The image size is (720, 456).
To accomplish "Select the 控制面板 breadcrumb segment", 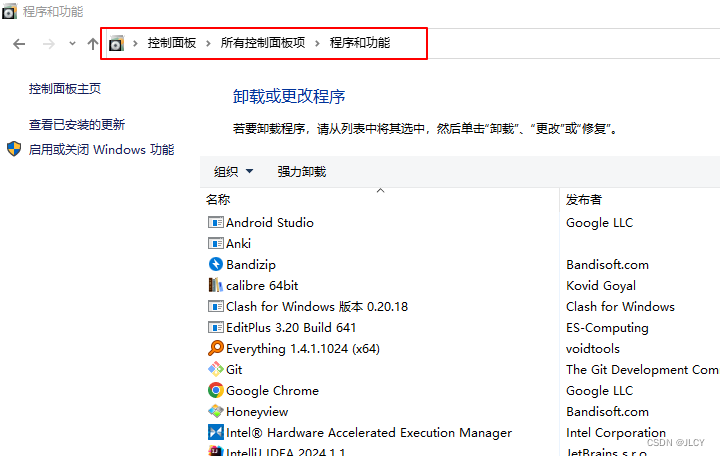I will point(172,43).
